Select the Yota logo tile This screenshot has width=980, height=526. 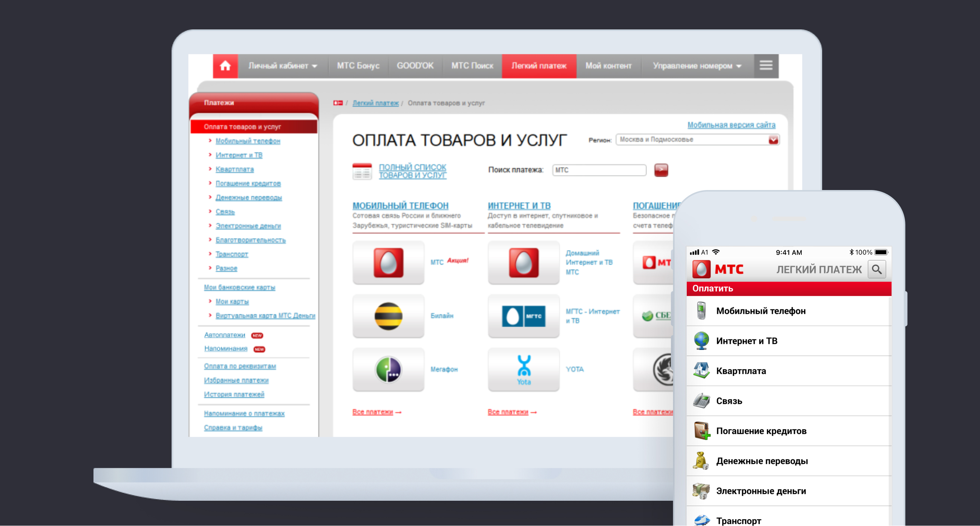coord(524,369)
